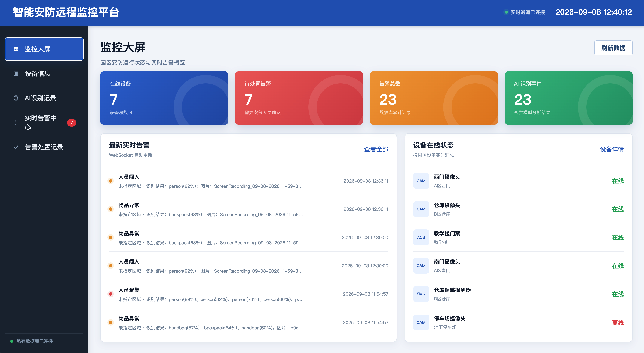
Task: Click the 人员聚集 alert timestamp 11:54:57
Action: 366,294
